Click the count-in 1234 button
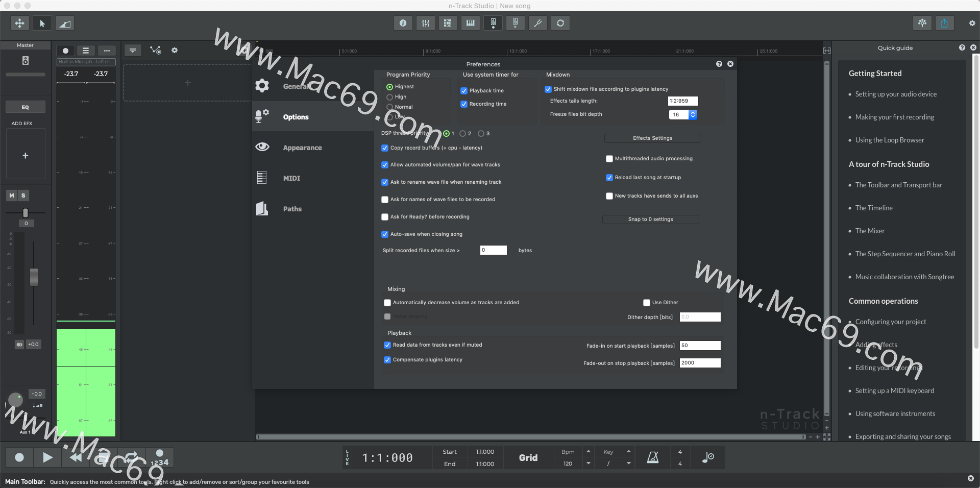The image size is (980, 488). tap(160, 457)
